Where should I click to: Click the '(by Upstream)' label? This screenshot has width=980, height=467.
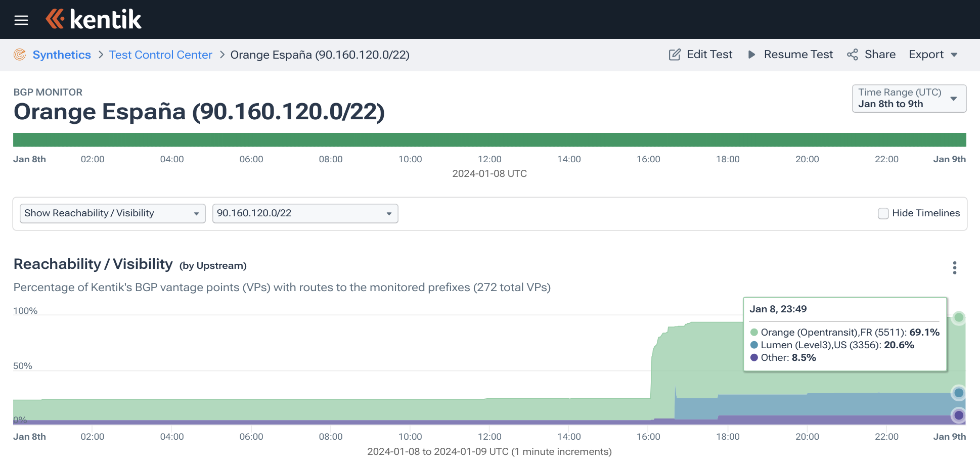213,266
